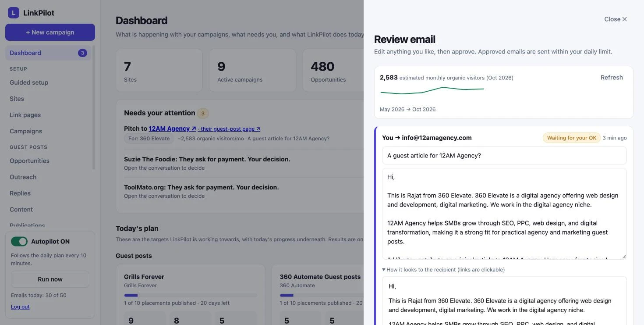644x325 pixels.
Task: Open Replies in the sidebar
Action: coord(20,193)
